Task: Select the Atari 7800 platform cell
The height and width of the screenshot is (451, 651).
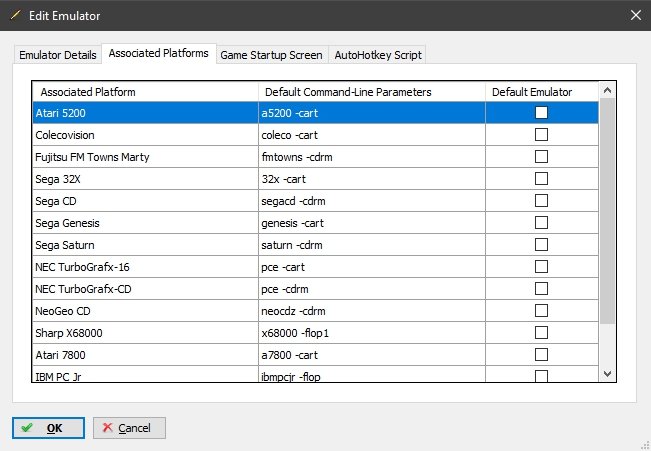Action: tap(145, 355)
